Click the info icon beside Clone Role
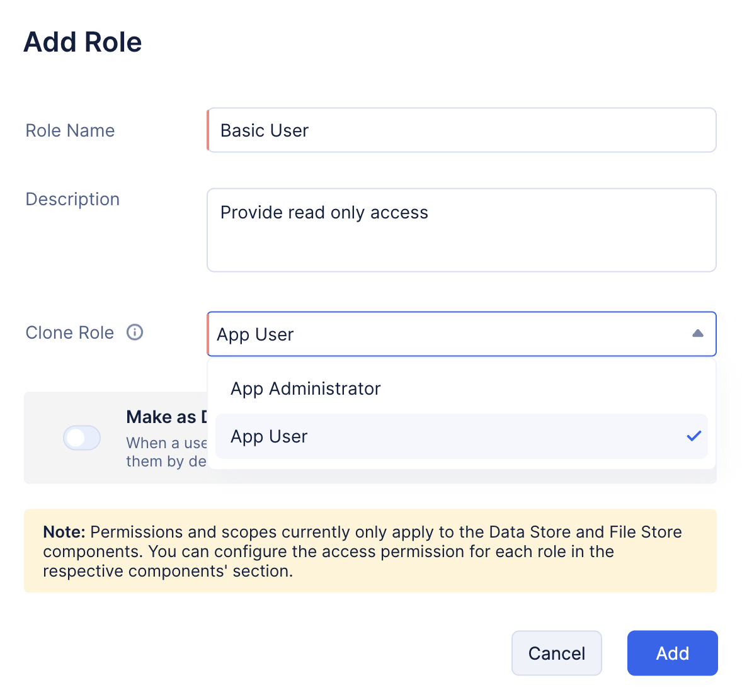This screenshot has height=700, width=742. pyautogui.click(x=135, y=332)
